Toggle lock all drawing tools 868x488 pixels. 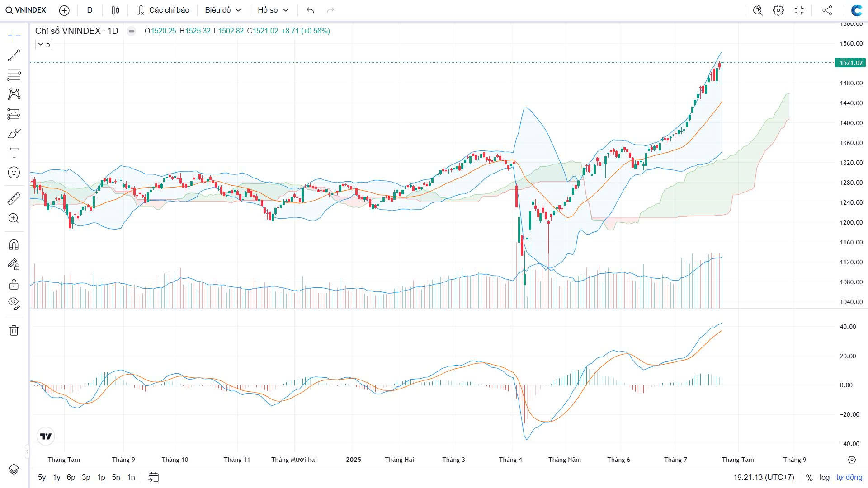tap(14, 284)
